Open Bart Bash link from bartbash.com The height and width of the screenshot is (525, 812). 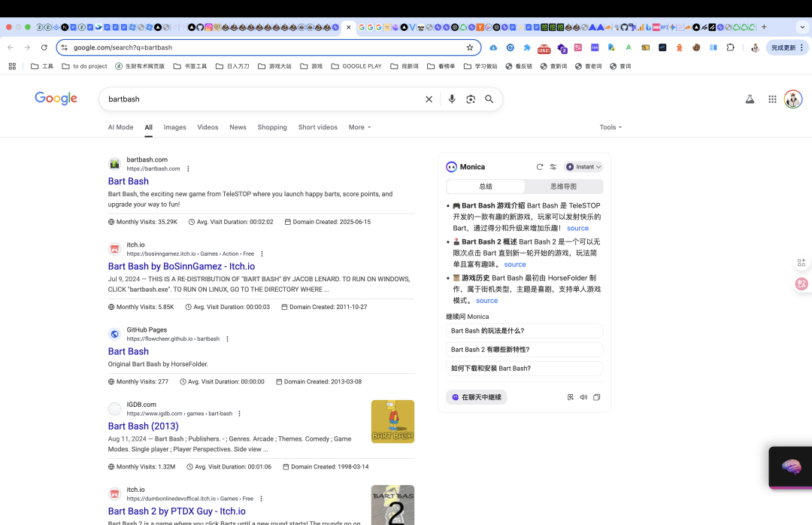coord(129,181)
